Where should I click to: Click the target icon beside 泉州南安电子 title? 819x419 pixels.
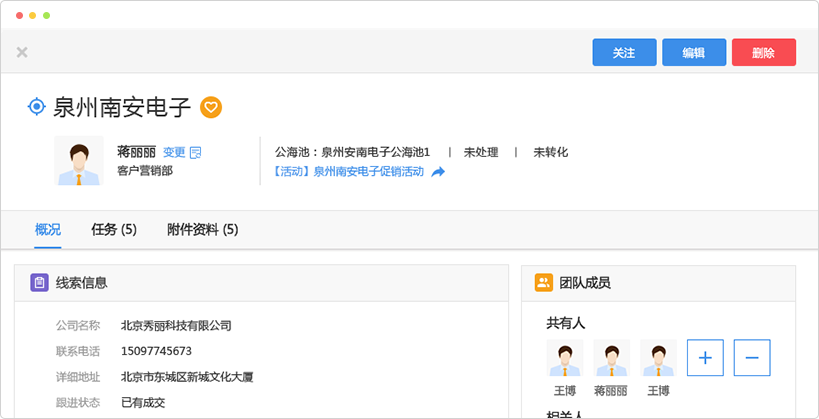pyautogui.click(x=36, y=106)
